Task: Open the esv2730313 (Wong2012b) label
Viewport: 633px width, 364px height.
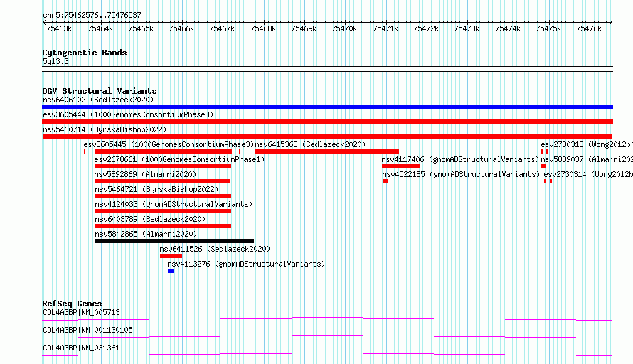Action: [587, 144]
